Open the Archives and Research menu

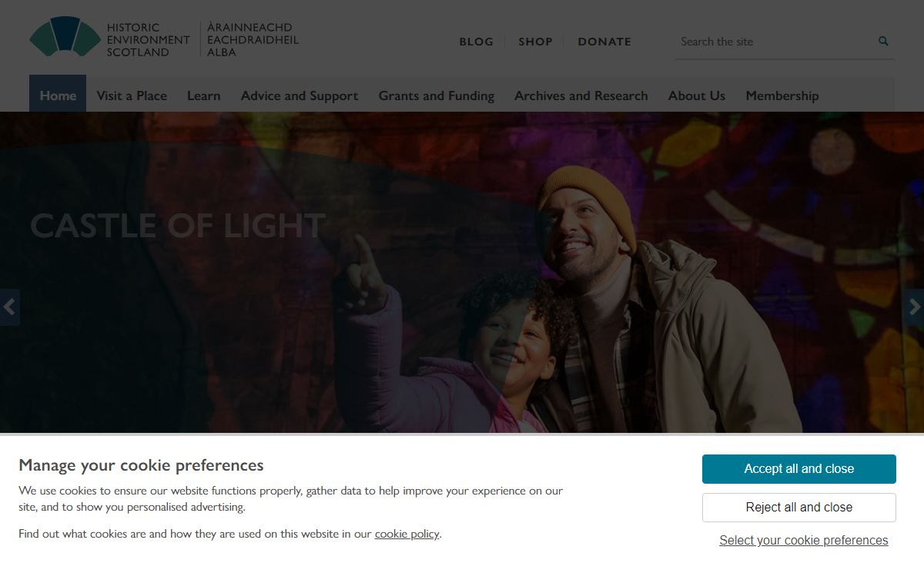click(x=581, y=96)
